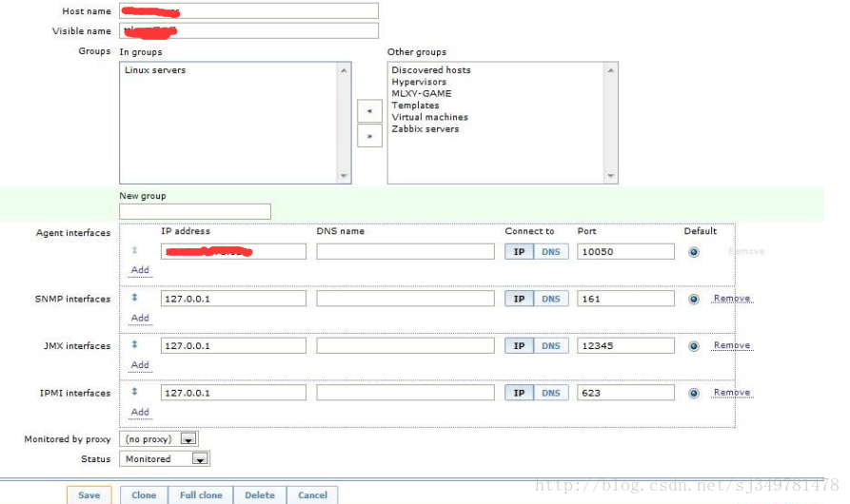Remove the SNMP interface
Image resolution: width=850 pixels, height=504 pixels.
point(732,299)
